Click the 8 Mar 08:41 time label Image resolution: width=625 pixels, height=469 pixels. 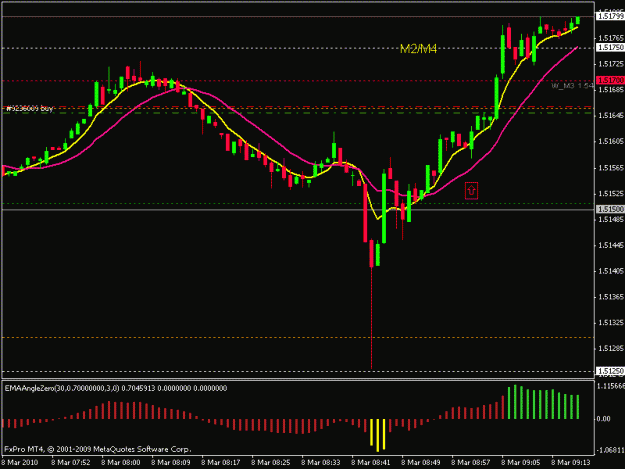[x=371, y=463]
